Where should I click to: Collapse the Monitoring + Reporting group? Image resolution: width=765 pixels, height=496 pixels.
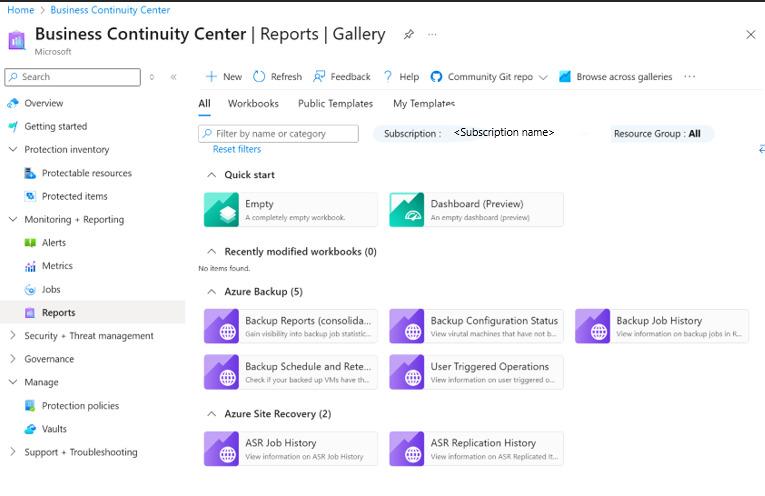(13, 219)
